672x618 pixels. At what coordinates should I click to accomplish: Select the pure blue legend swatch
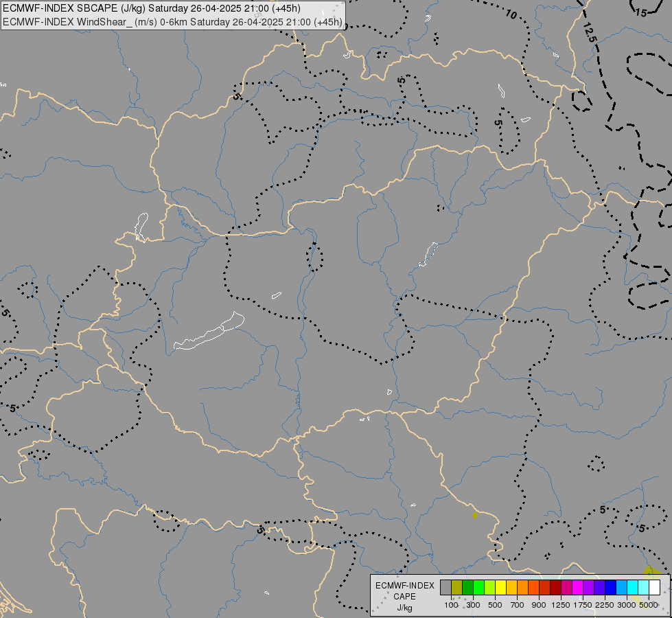point(610,588)
